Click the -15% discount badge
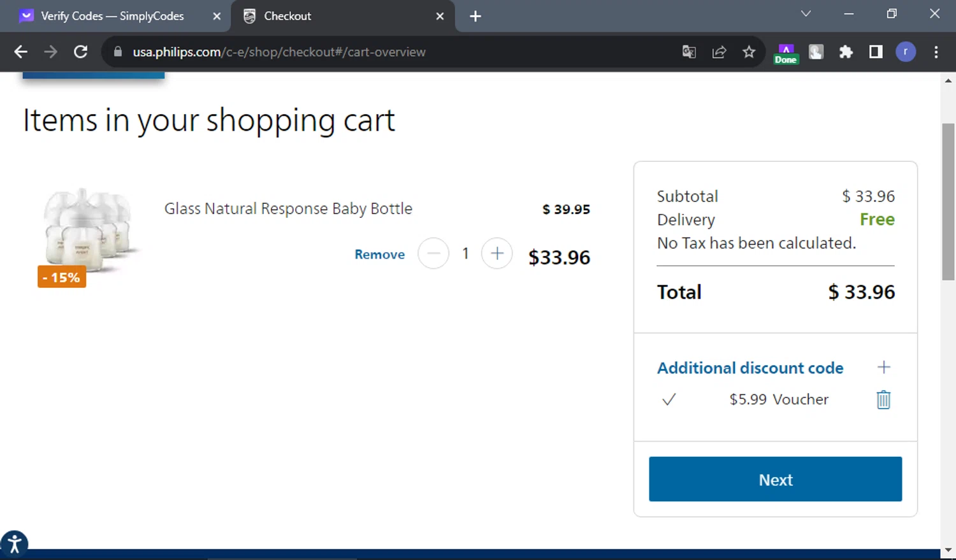 tap(62, 277)
